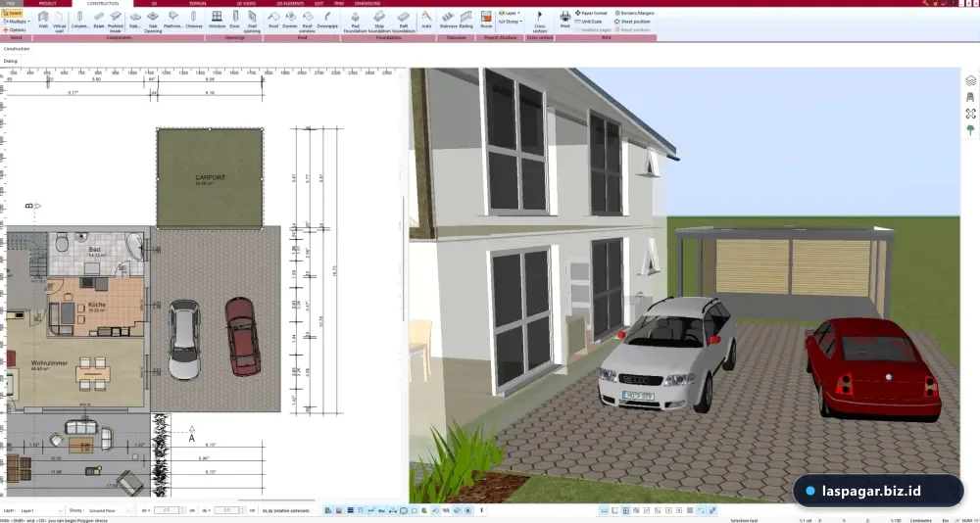The height and width of the screenshot is (523, 980).
Task: Choose the Column component tool
Action: point(80,20)
